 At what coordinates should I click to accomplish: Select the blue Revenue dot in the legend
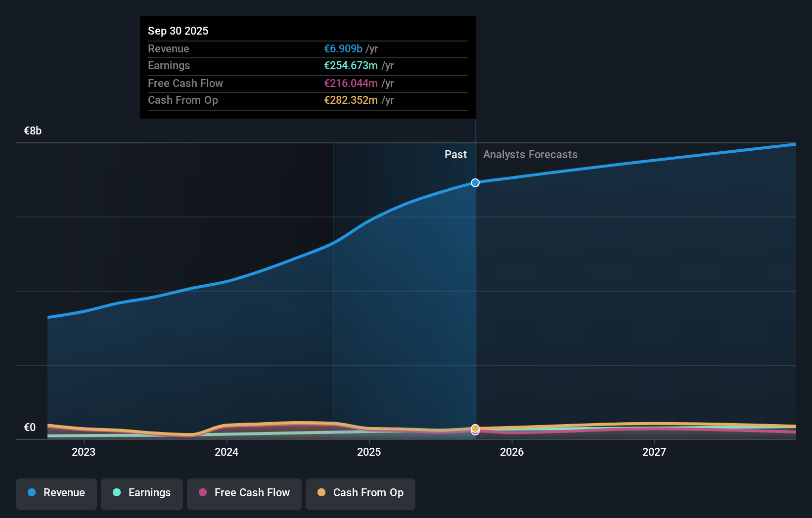tap(33, 493)
